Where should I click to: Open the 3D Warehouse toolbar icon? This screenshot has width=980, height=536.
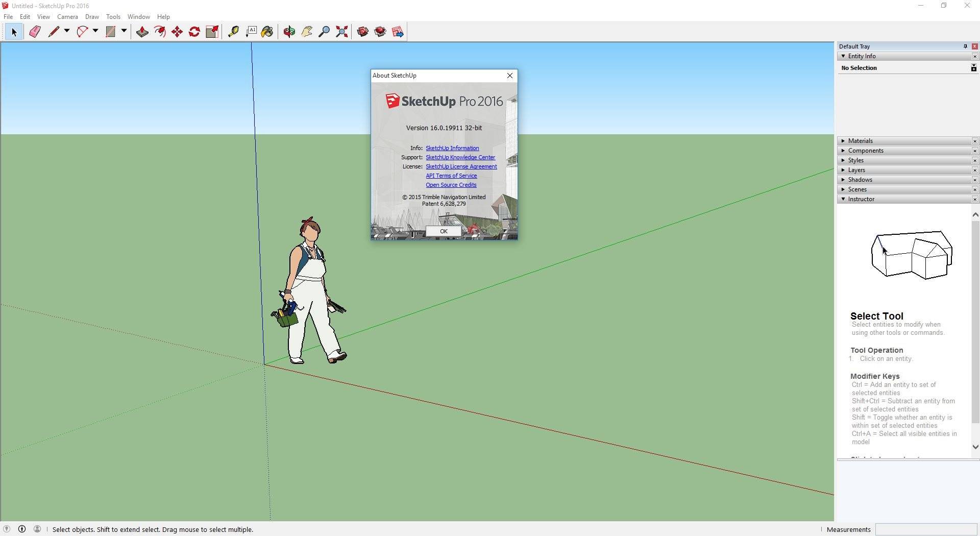363,32
